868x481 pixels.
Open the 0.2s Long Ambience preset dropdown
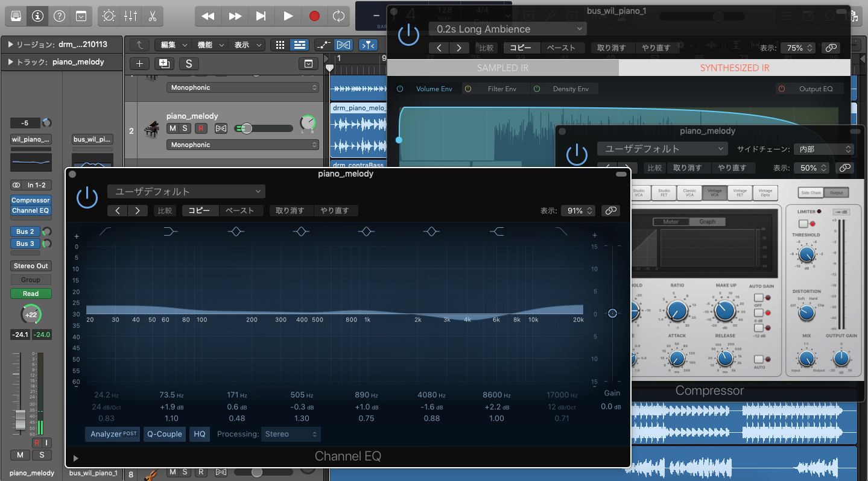508,29
